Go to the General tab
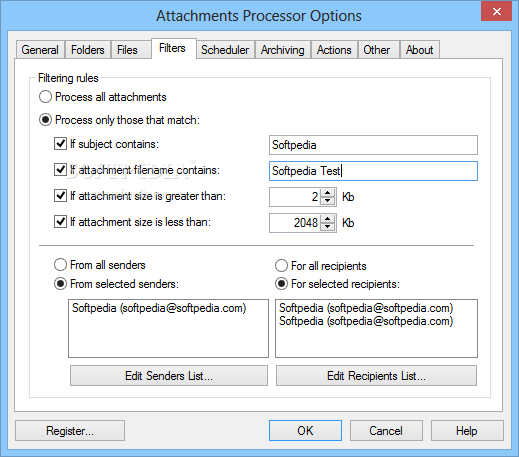The height and width of the screenshot is (457, 519). click(40, 50)
